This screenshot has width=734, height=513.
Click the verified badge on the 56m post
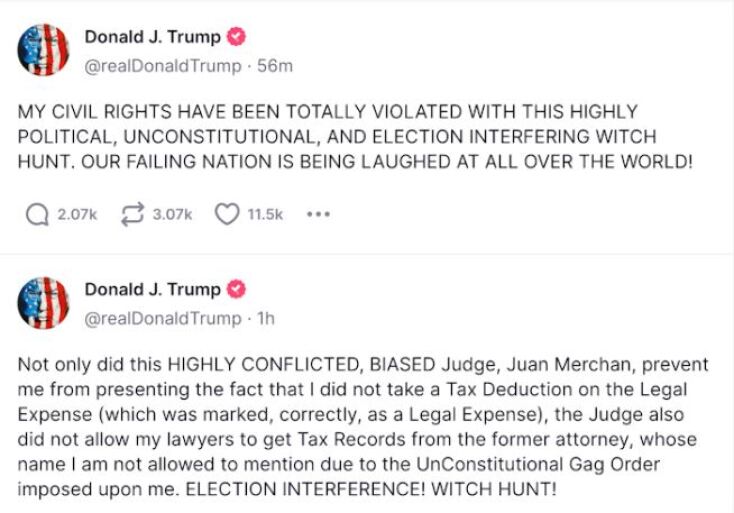click(237, 38)
